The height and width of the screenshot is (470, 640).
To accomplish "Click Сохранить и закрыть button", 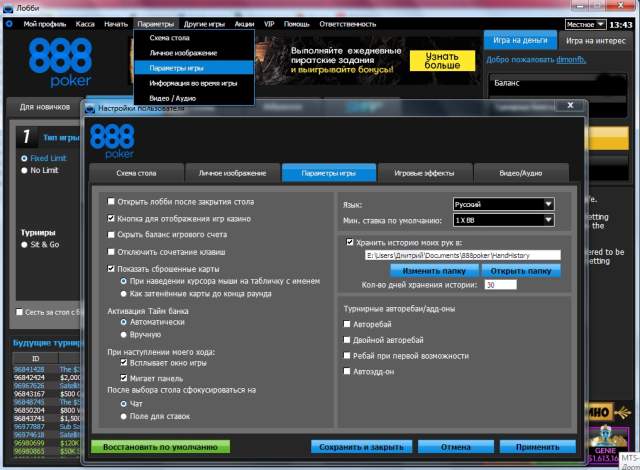I will tap(361, 447).
